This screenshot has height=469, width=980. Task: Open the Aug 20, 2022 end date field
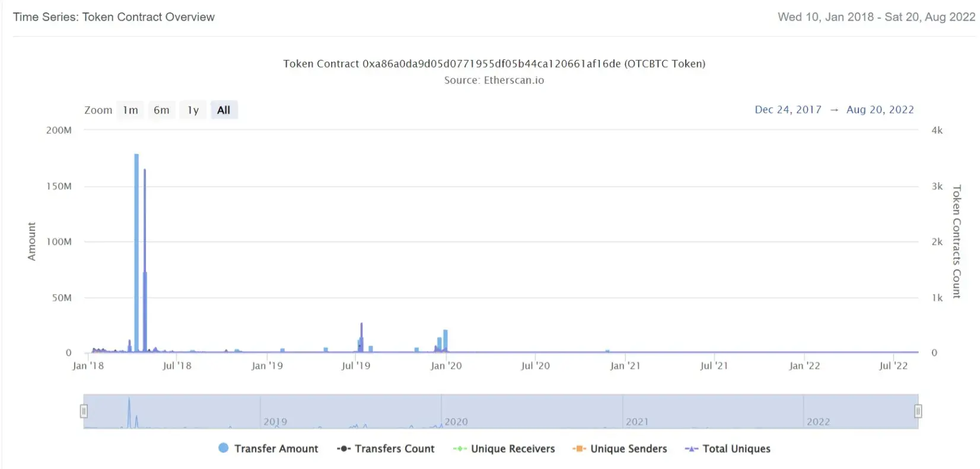[x=880, y=110]
